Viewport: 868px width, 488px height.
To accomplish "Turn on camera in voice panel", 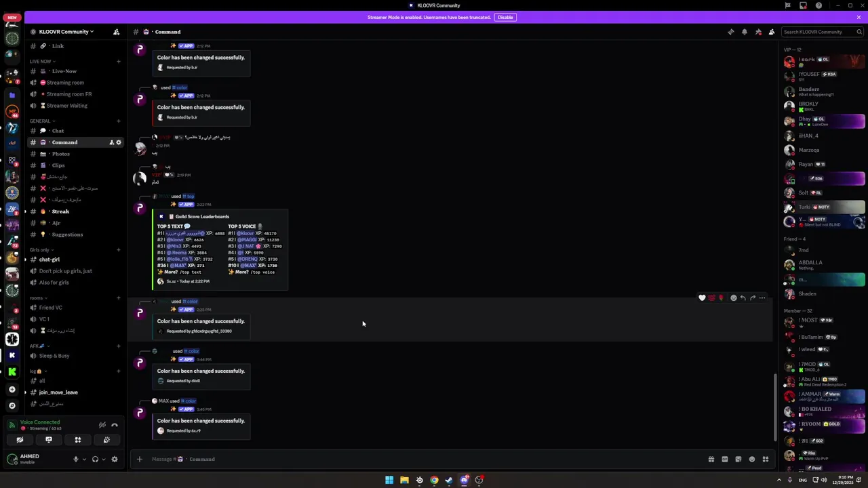I will point(20,440).
